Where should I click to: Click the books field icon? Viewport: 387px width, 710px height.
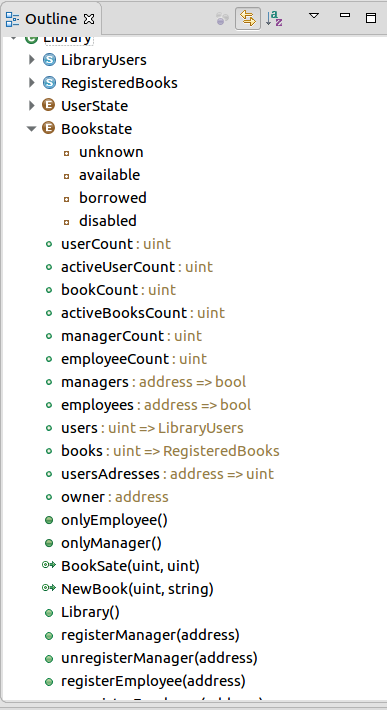point(49,451)
